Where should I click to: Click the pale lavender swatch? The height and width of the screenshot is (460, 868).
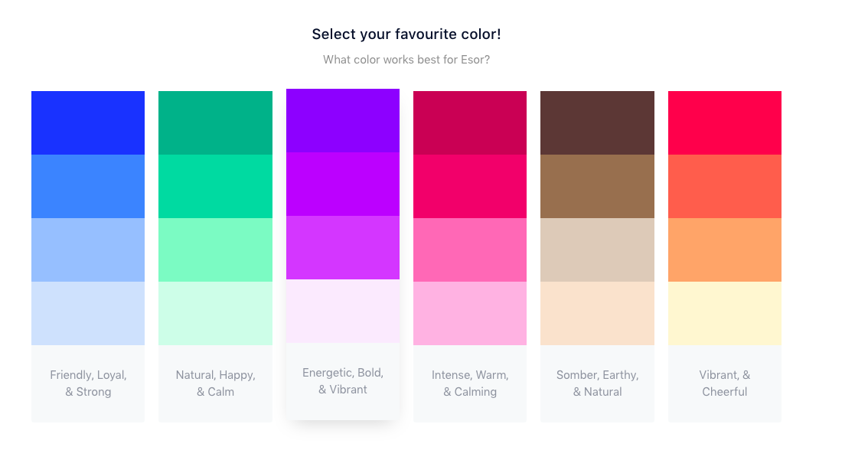click(343, 311)
